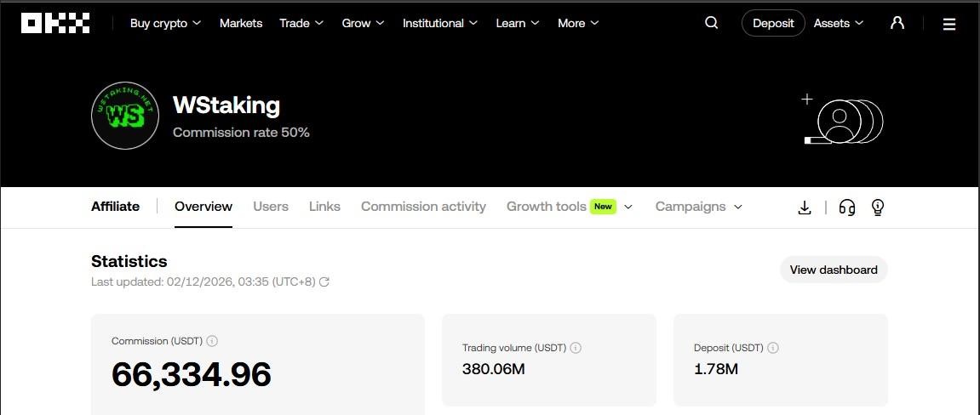Open the Markets page
Viewport: 980px width, 415px height.
click(x=241, y=23)
